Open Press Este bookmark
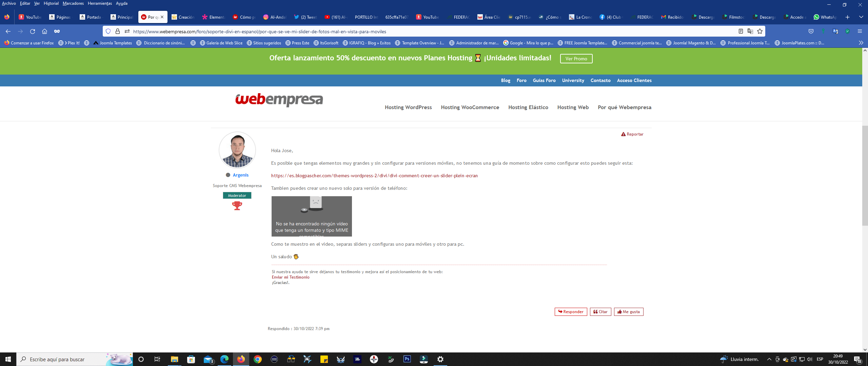 [297, 43]
